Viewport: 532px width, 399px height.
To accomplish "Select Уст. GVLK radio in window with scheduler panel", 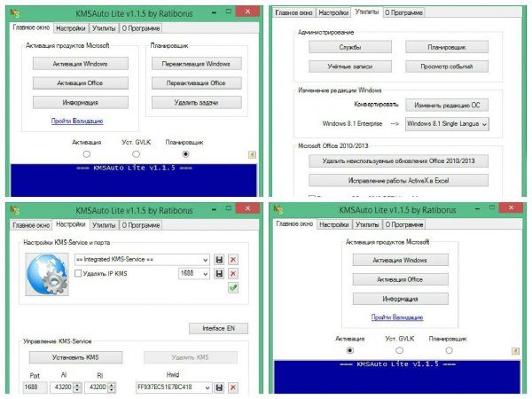I will pyautogui.click(x=136, y=154).
